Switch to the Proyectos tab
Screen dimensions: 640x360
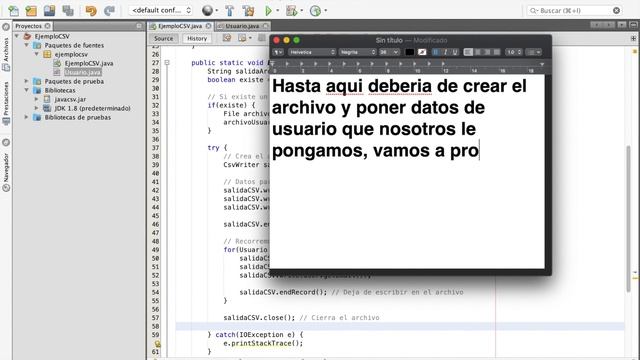pos(29,26)
